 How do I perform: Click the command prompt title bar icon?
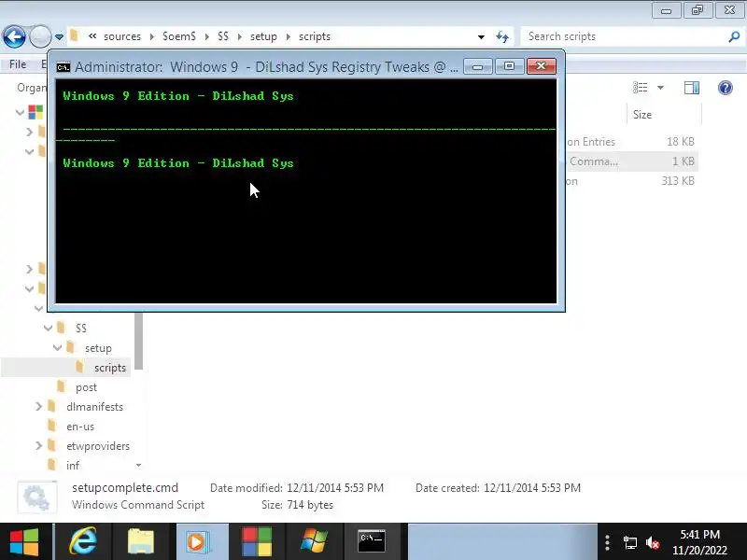tap(63, 67)
